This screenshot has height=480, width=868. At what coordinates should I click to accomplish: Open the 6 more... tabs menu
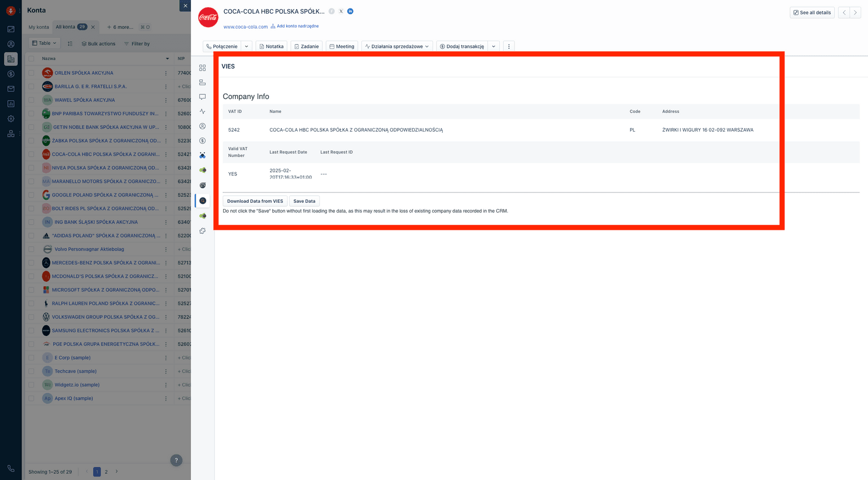click(x=120, y=27)
